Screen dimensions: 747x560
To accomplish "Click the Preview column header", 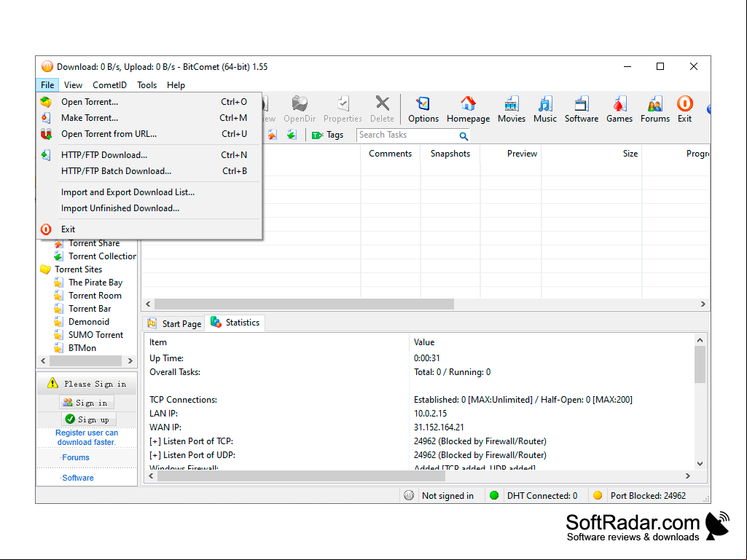I will (511, 154).
